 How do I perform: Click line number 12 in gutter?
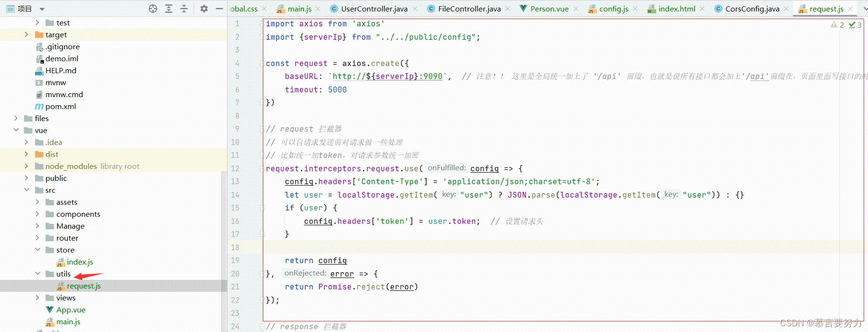click(x=235, y=168)
